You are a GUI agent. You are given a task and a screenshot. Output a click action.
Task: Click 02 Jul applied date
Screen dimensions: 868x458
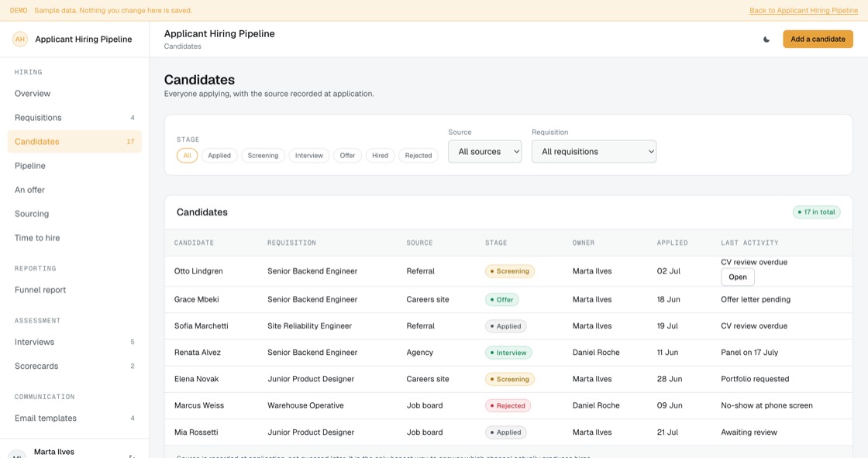[668, 271]
